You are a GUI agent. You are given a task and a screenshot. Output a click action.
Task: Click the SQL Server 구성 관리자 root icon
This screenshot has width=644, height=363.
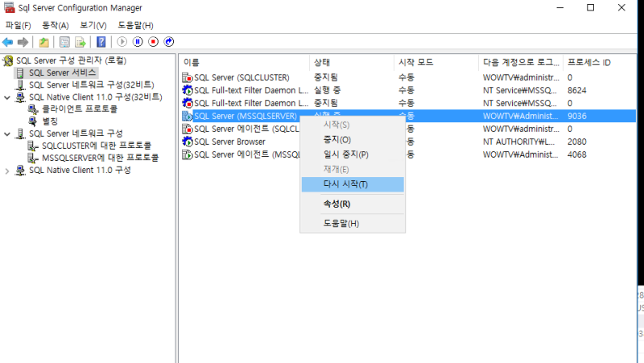[8, 61]
